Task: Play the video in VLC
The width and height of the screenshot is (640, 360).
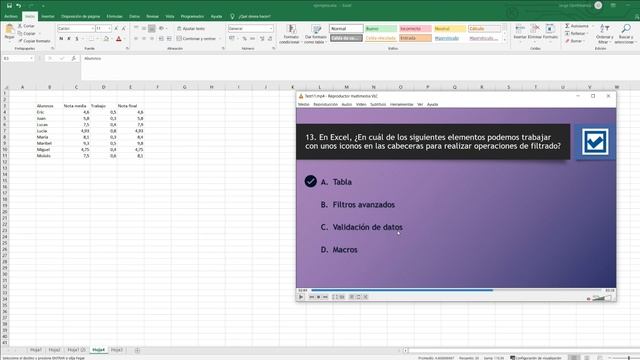Action: (301, 297)
